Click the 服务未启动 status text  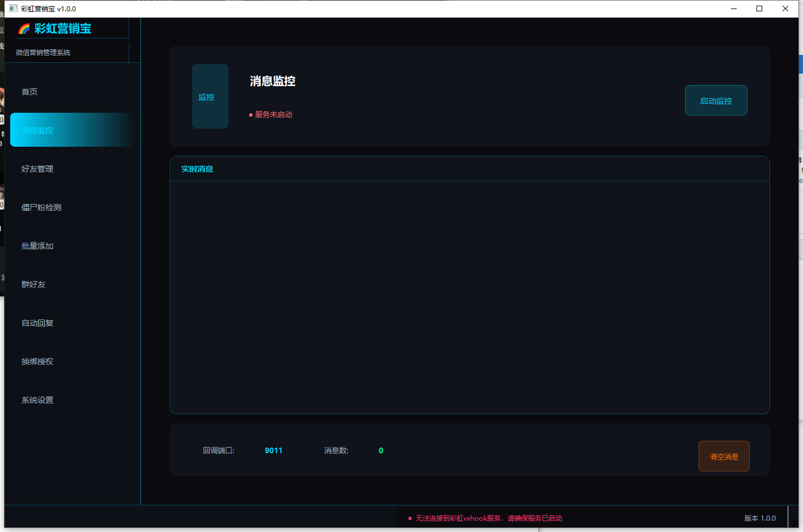pos(271,114)
